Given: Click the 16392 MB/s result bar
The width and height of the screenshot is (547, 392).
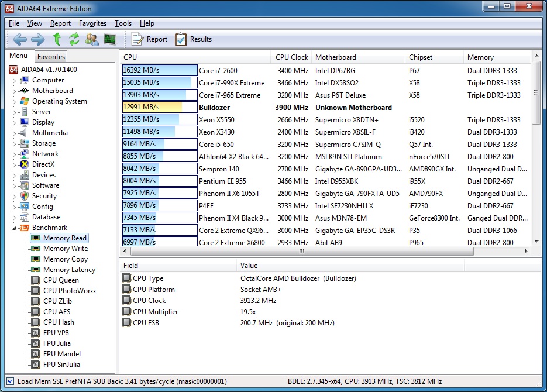Looking at the screenshot, I should [x=160, y=70].
